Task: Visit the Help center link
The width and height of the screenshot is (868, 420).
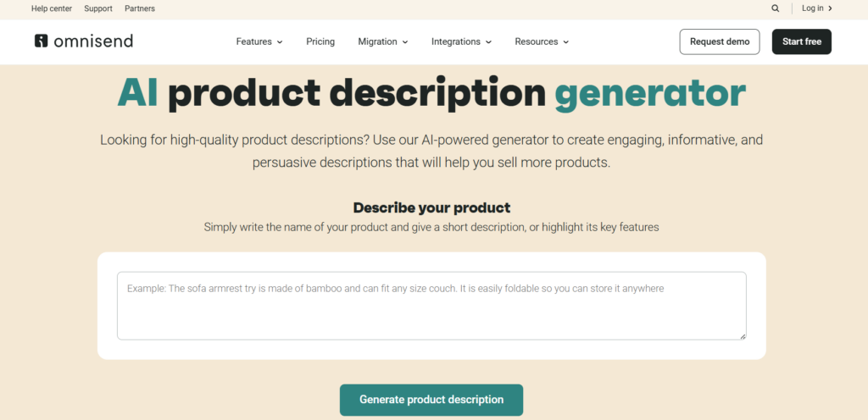Action: click(52, 8)
